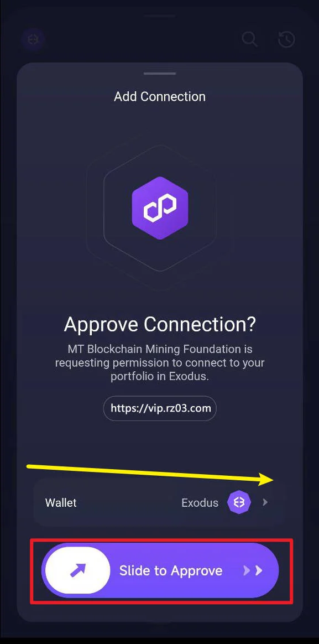Screen dimensions: 319x644
Task: Tap the outer hexagon outline graphic
Action: (160, 208)
